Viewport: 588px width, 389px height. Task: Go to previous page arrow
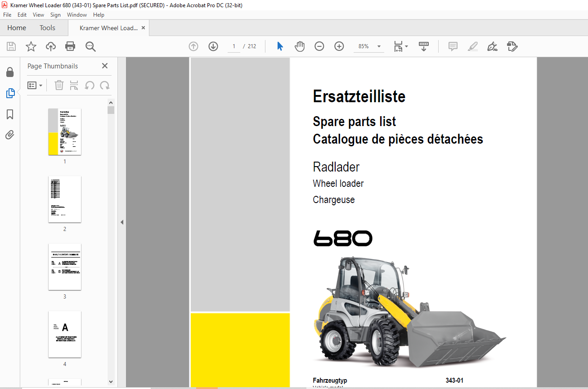(x=193, y=46)
